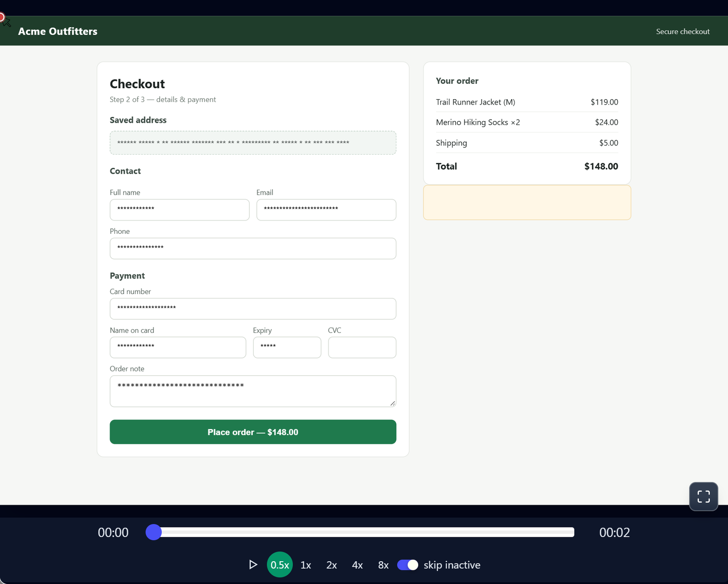The image size is (728, 584).
Task: Click the Your order heading
Action: pyautogui.click(x=457, y=81)
